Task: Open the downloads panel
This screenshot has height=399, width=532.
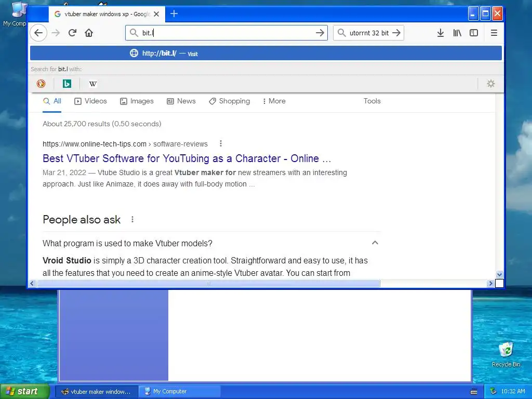Action: coord(441,33)
